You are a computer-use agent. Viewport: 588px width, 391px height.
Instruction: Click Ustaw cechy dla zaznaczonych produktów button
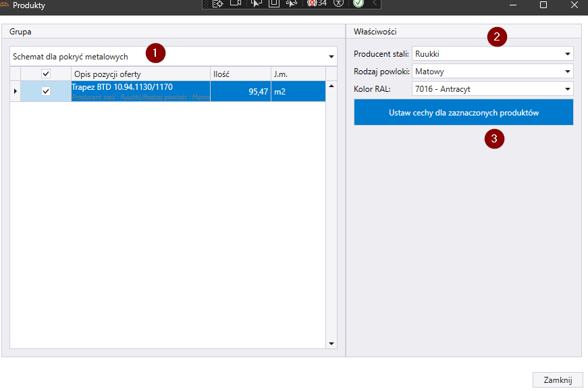pos(463,113)
